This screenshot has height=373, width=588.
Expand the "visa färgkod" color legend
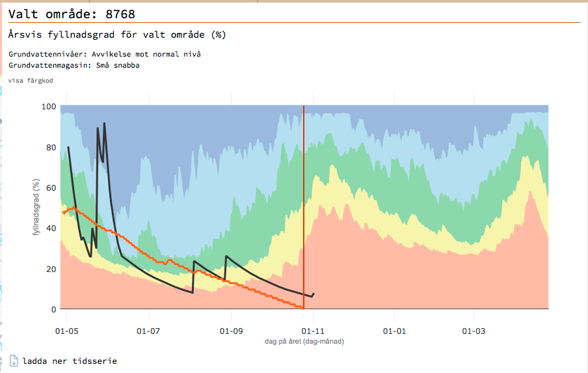pyautogui.click(x=30, y=81)
